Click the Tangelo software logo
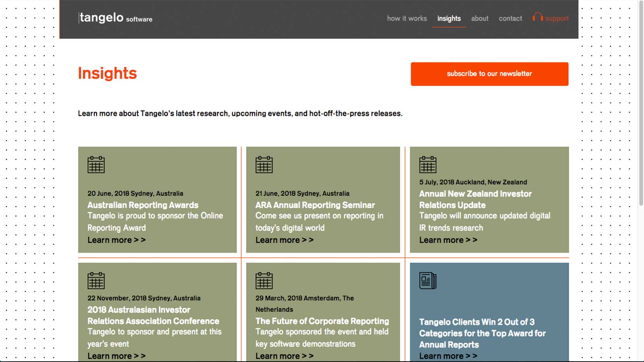Image resolution: width=644 pixels, height=362 pixels. coord(116,18)
